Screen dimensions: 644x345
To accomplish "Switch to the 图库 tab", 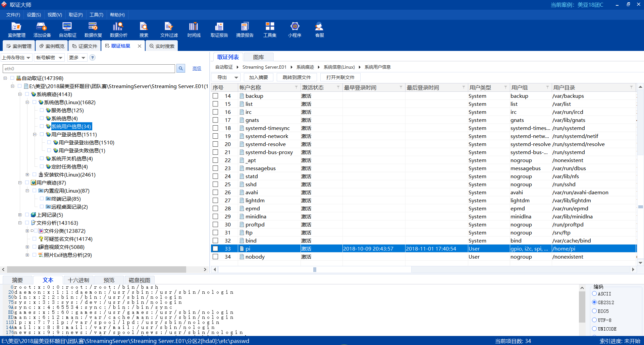I will tap(258, 57).
